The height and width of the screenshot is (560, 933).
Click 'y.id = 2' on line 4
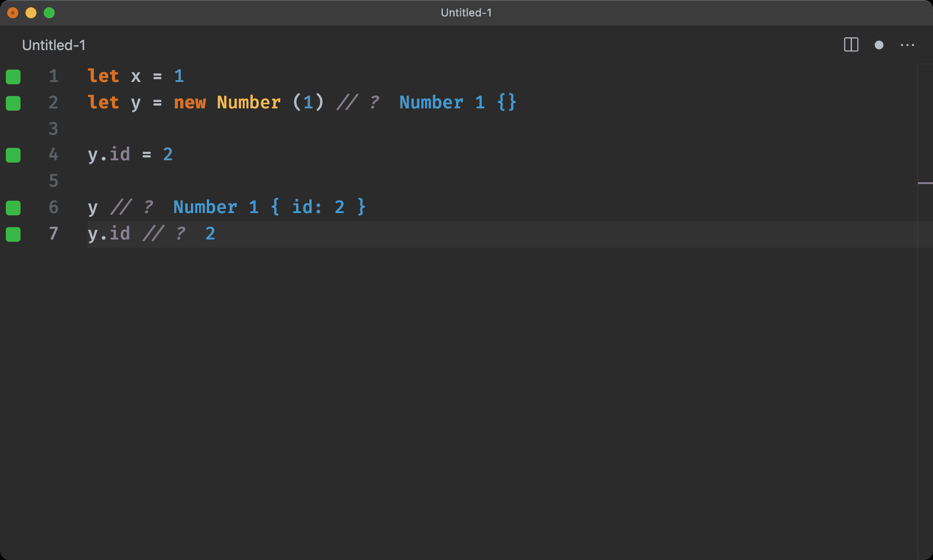click(130, 155)
